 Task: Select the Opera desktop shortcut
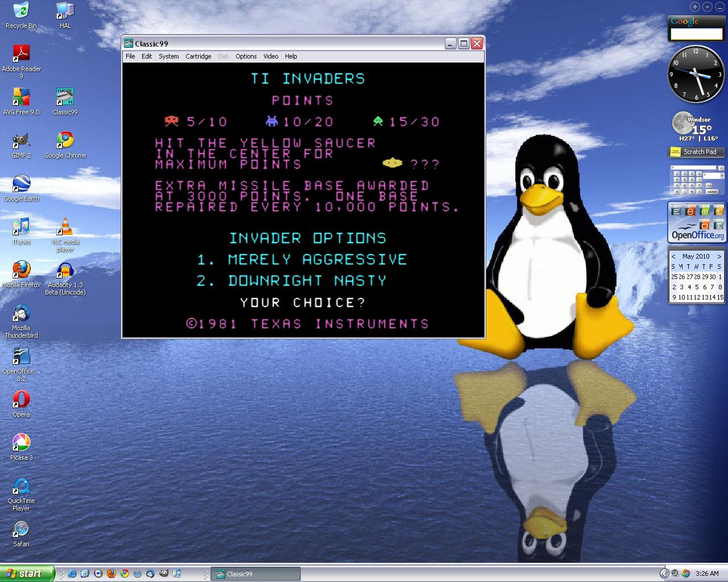[x=21, y=404]
